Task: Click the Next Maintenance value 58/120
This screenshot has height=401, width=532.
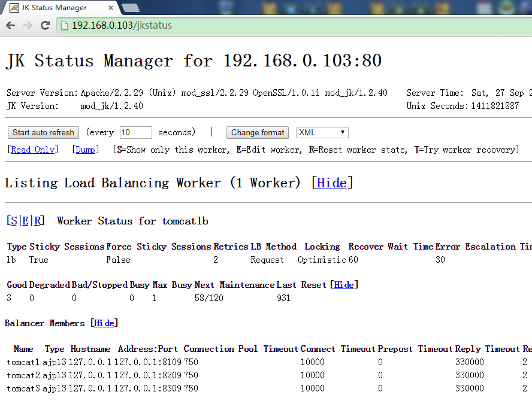Action: pos(209,298)
